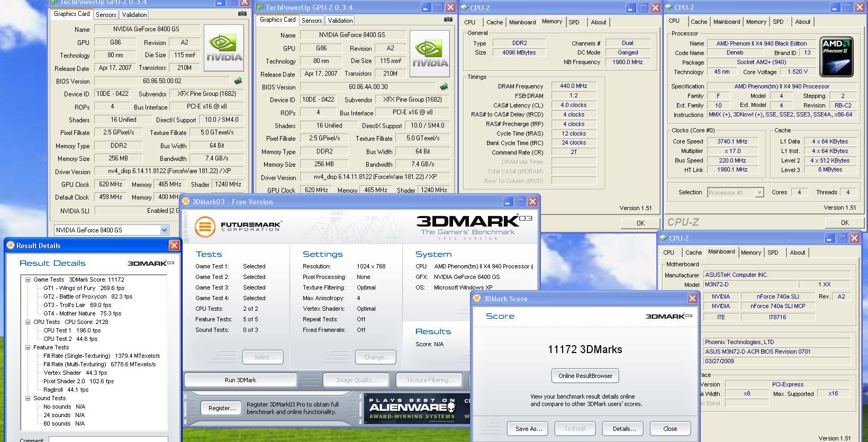The width and height of the screenshot is (868, 442).
Task: Collapse the Game Tests tree node
Action: pyautogui.click(x=28, y=279)
